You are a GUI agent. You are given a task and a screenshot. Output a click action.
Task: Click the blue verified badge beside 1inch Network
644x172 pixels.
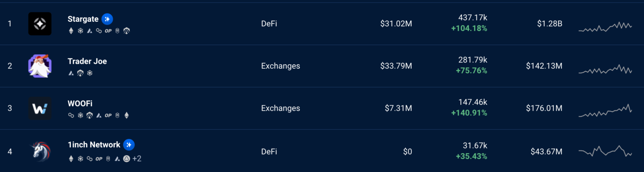pyautogui.click(x=129, y=145)
